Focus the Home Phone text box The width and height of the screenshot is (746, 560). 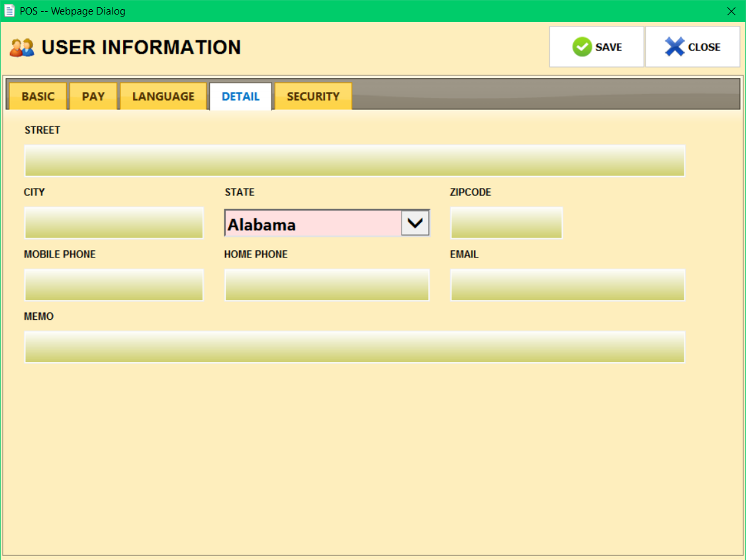coord(327,285)
